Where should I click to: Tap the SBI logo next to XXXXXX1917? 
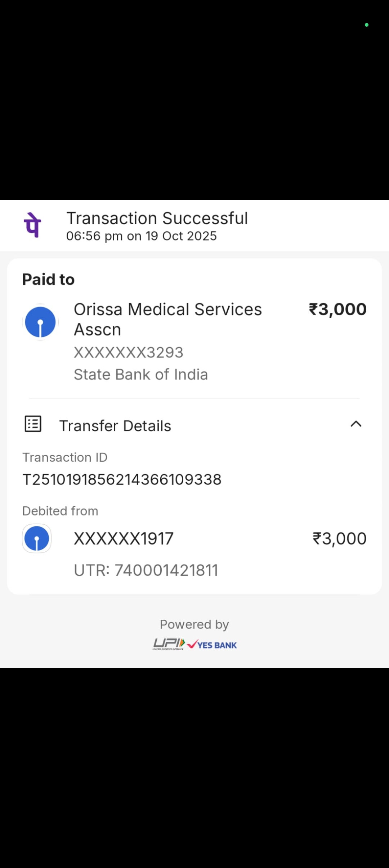37,538
